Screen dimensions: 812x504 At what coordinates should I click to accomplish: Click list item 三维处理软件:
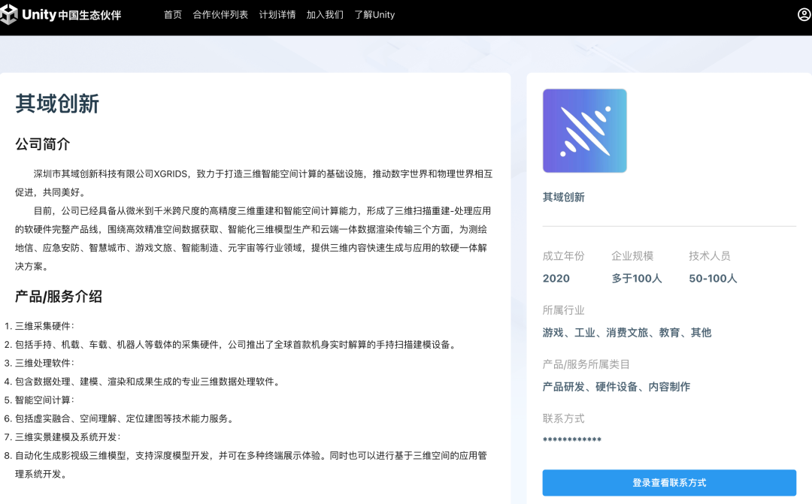click(x=44, y=364)
